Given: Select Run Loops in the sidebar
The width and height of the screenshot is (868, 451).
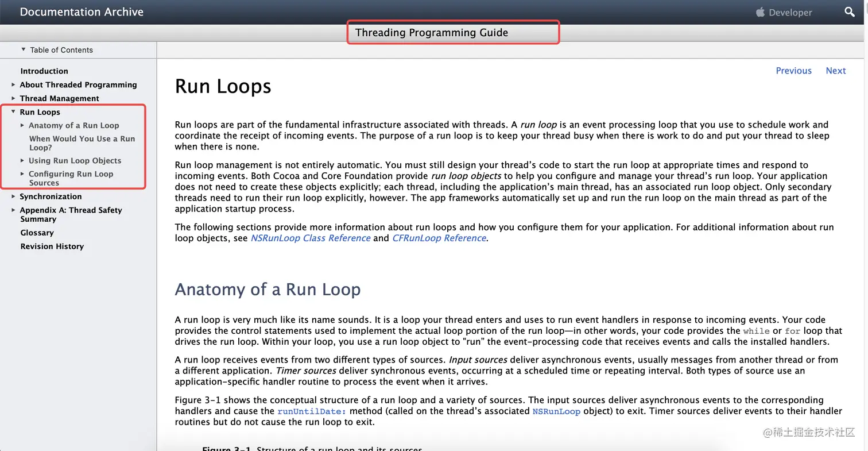Looking at the screenshot, I should click(40, 112).
